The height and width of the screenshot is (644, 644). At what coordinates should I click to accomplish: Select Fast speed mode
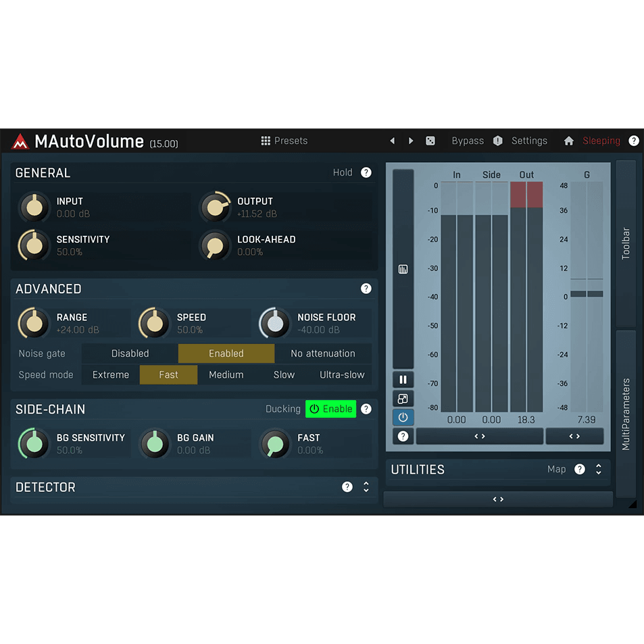pyautogui.click(x=168, y=375)
